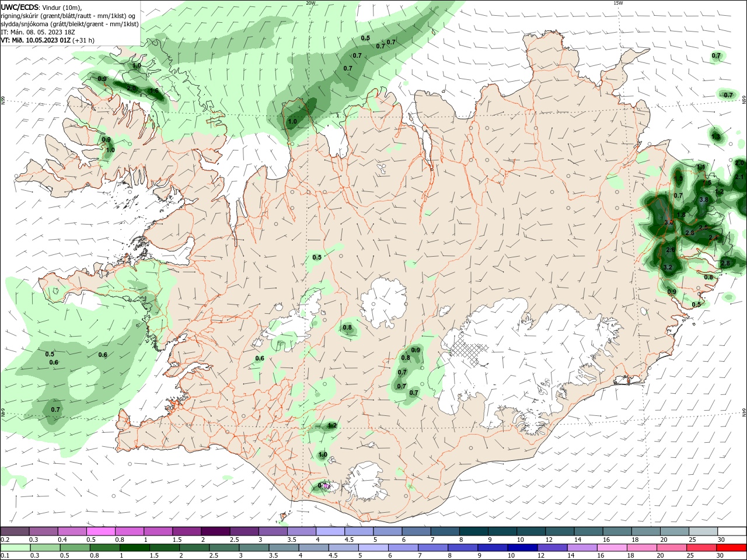The width and height of the screenshot is (747, 560).
Task: Pick the deep blue lower swatch between 10 and 12
Action: tap(522, 548)
